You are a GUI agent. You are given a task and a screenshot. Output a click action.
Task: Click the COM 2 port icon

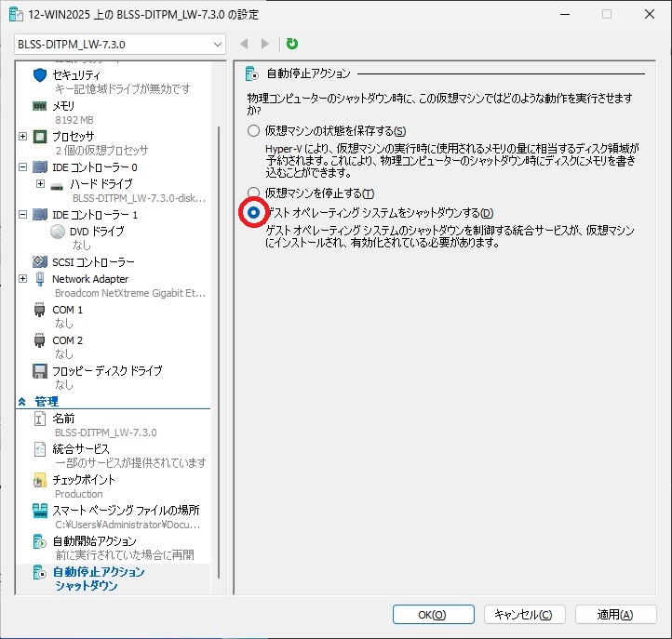coord(39,340)
